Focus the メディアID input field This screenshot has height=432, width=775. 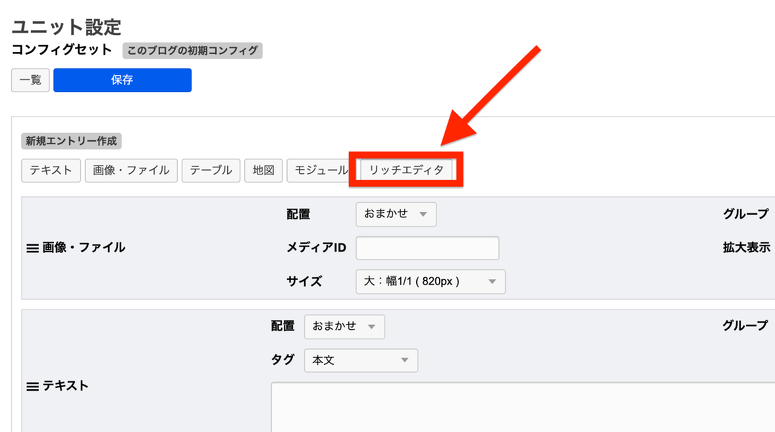[427, 248]
